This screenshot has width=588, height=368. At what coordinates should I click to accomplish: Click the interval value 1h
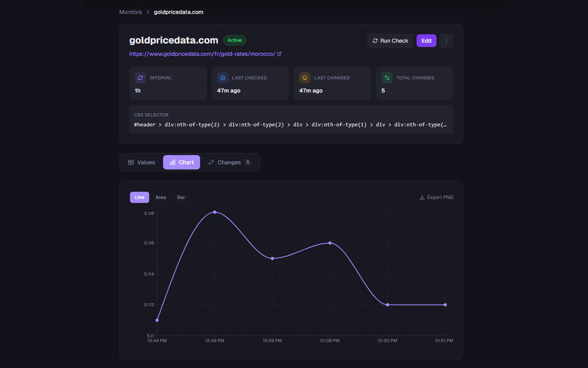(x=137, y=91)
